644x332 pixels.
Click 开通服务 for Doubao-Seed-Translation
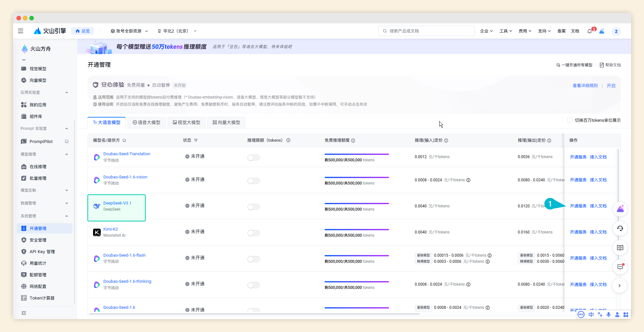(578, 157)
